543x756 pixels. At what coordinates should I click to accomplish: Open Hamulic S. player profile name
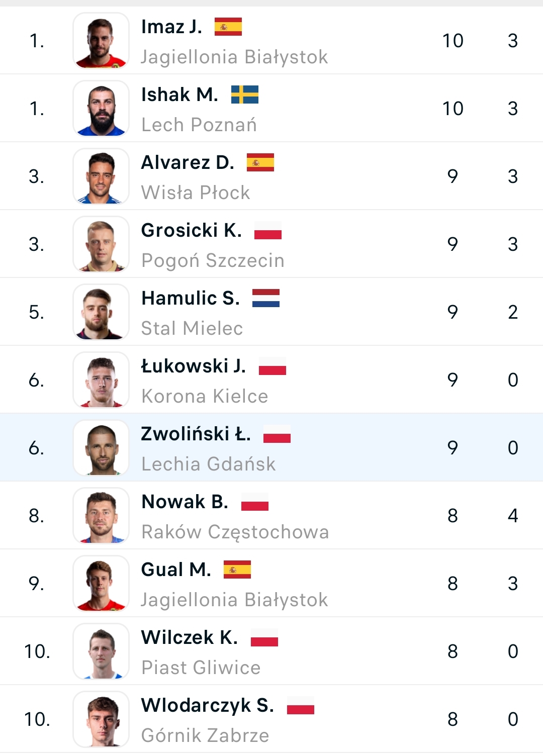point(191,298)
